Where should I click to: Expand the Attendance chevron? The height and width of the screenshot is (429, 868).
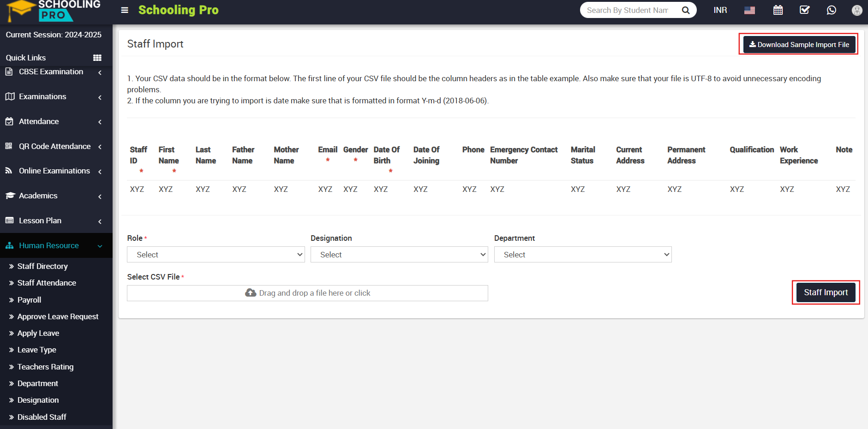[100, 122]
